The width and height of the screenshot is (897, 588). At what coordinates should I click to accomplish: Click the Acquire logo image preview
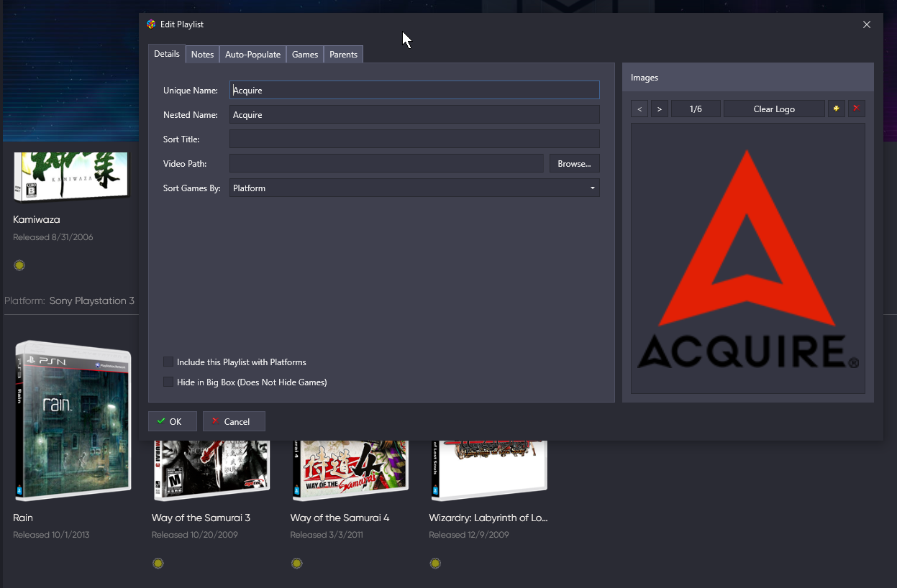coord(748,259)
